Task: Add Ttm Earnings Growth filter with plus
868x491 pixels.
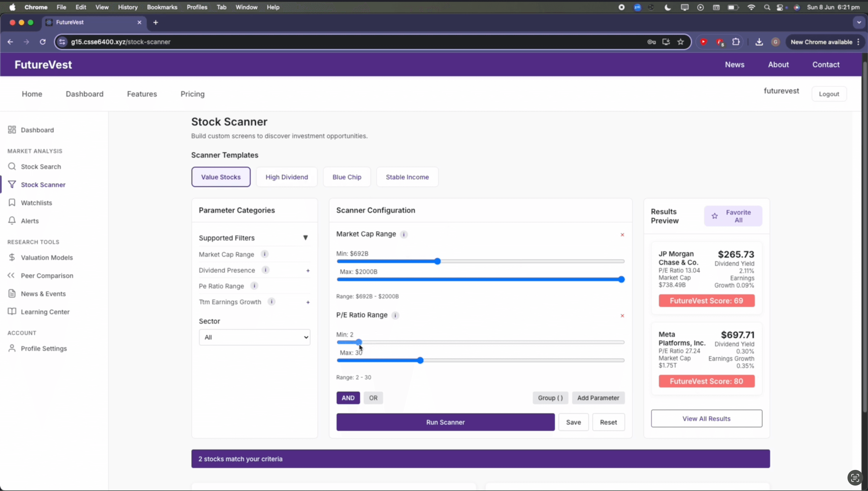Action: [308, 302]
